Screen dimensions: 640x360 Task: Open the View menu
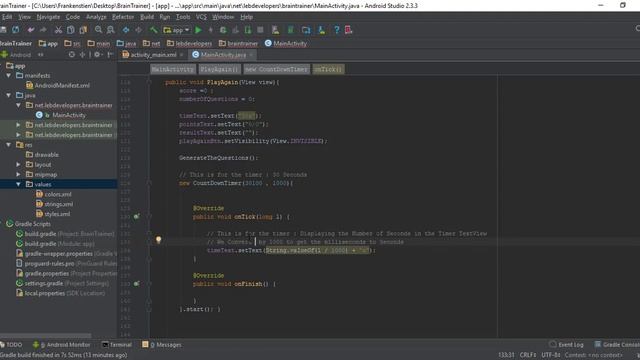(x=24, y=17)
